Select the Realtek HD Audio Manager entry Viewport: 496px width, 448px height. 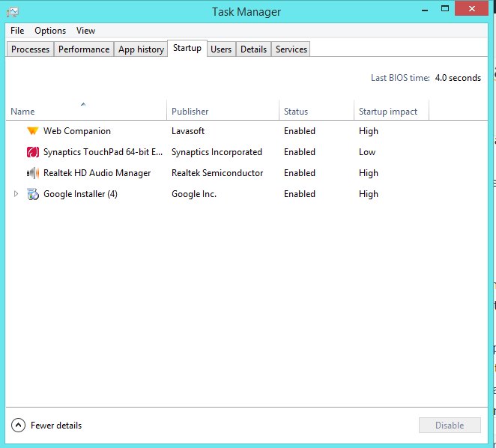(x=97, y=173)
